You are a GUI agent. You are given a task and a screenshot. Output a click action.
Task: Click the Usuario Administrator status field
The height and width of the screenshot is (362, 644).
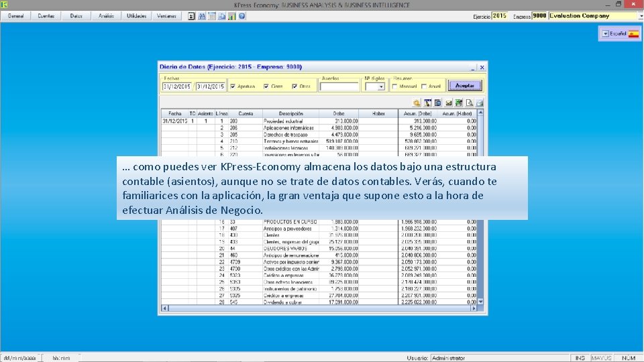click(499, 358)
